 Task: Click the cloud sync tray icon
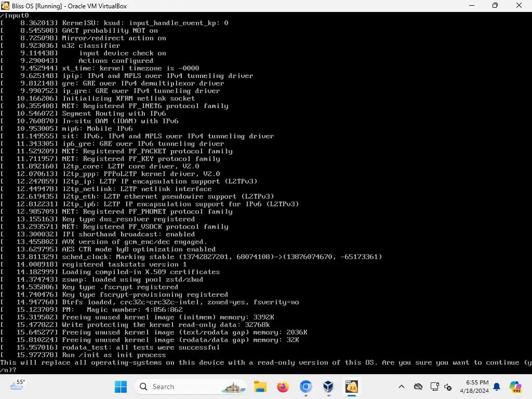tap(418, 387)
